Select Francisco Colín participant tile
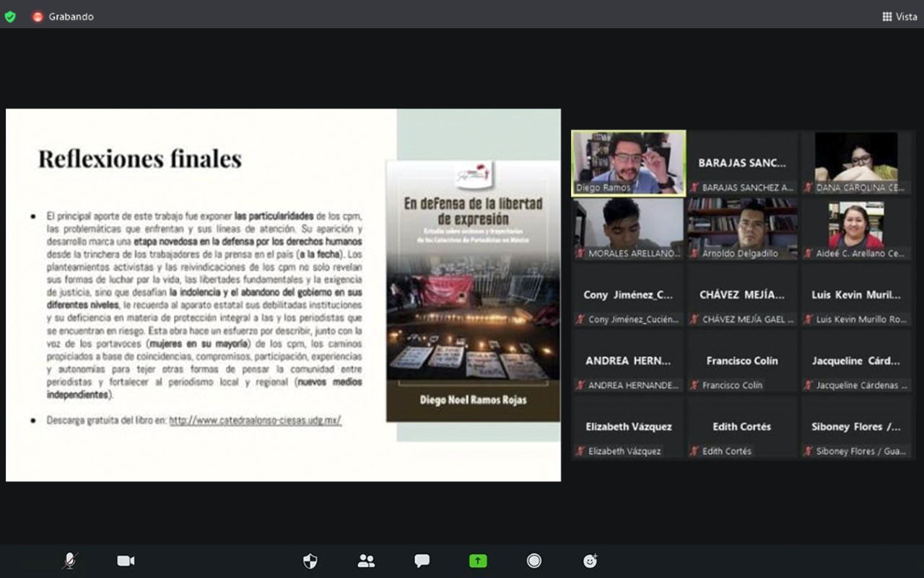 742,361
